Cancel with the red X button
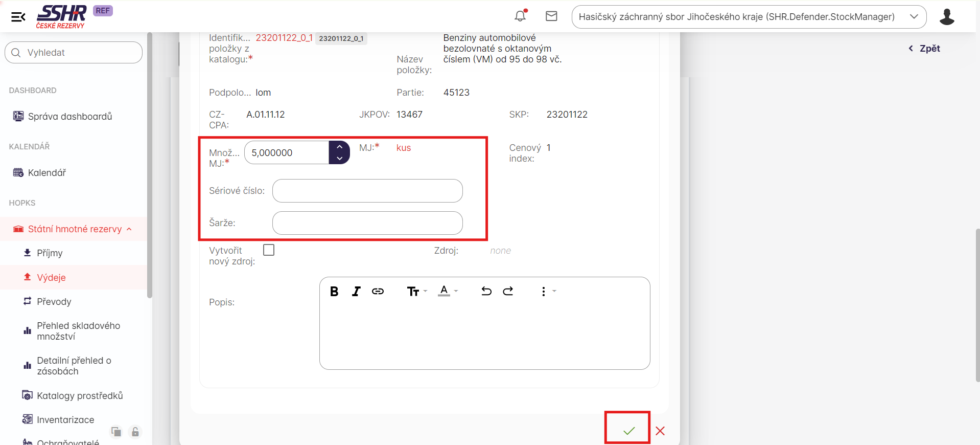The height and width of the screenshot is (445, 980). 660,431
